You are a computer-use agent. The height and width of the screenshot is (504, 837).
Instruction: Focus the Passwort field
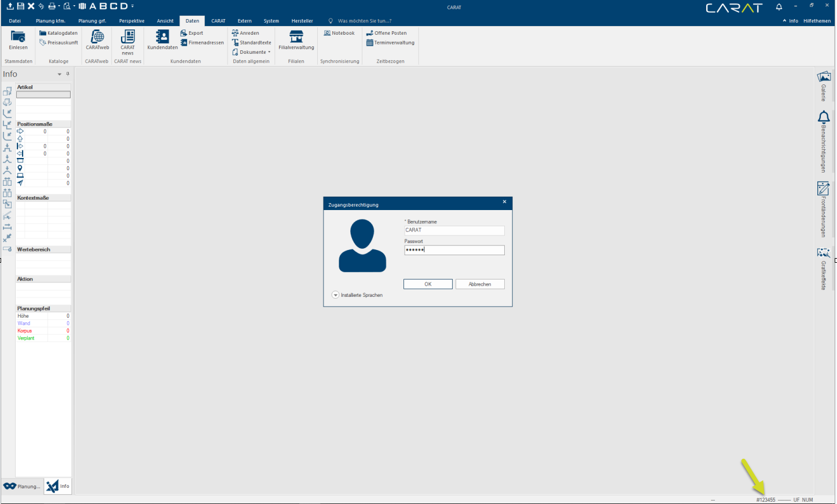click(454, 250)
